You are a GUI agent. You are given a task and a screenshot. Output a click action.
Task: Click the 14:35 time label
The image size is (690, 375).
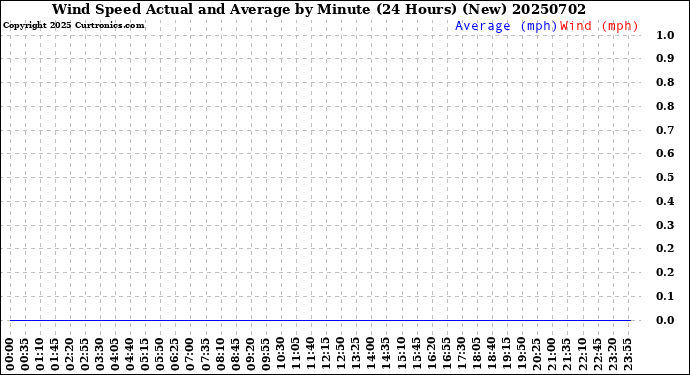point(386,355)
